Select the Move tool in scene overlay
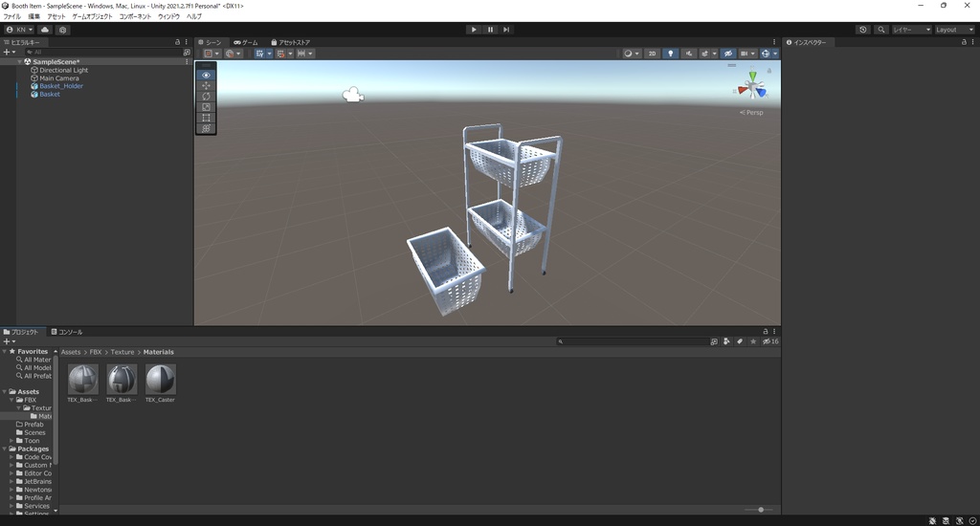The image size is (980, 526). coord(206,85)
